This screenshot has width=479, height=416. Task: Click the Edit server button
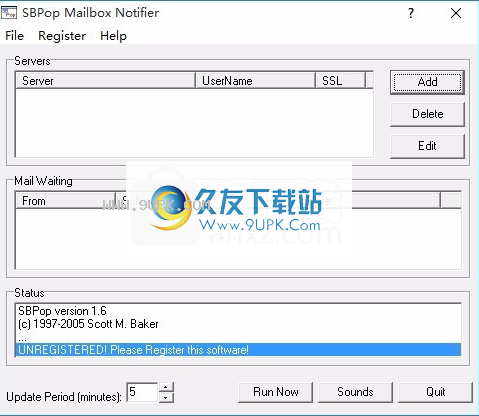[x=427, y=146]
